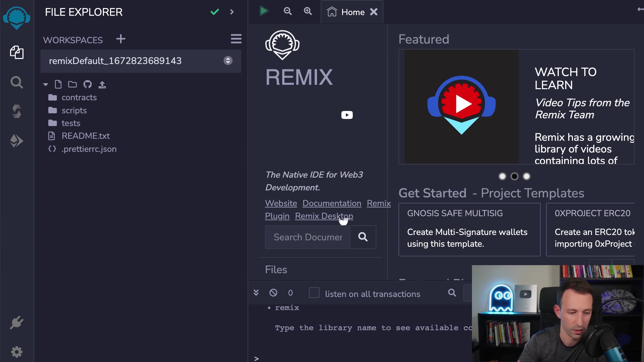Open the file explorer hamburger menu

coord(236,39)
